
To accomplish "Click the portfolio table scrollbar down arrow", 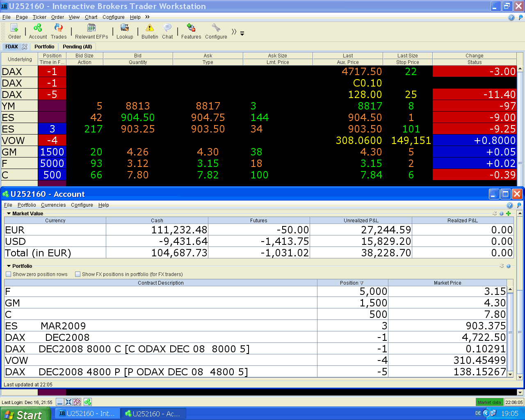I will coord(510,374).
